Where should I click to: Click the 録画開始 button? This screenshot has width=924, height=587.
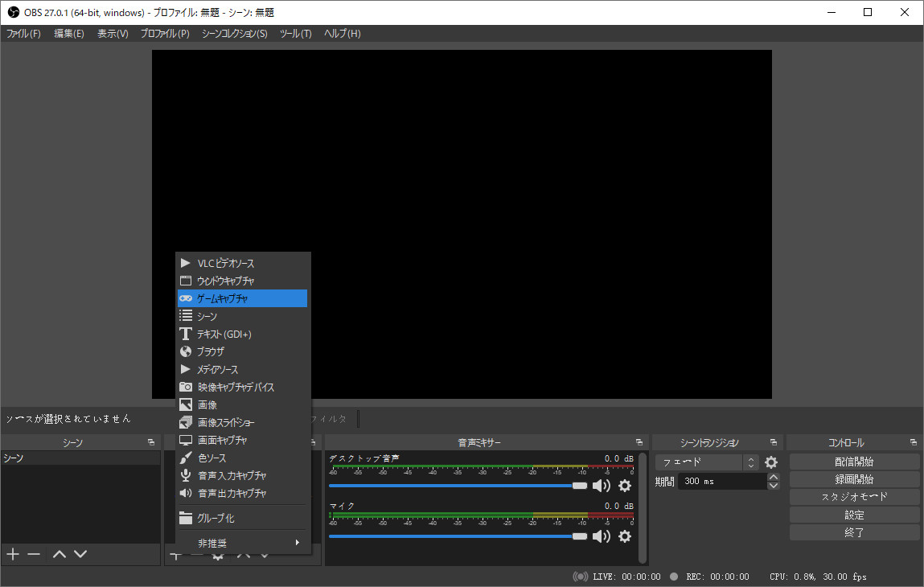854,479
